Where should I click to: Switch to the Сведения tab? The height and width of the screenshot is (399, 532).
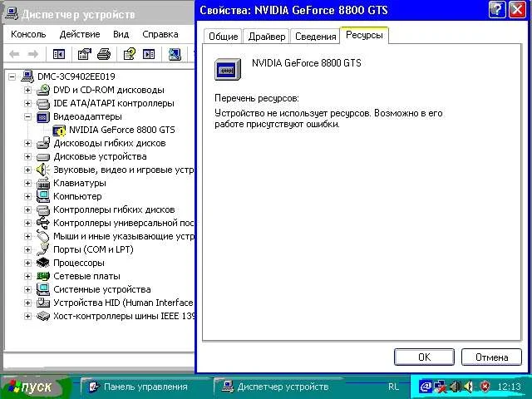316,37
